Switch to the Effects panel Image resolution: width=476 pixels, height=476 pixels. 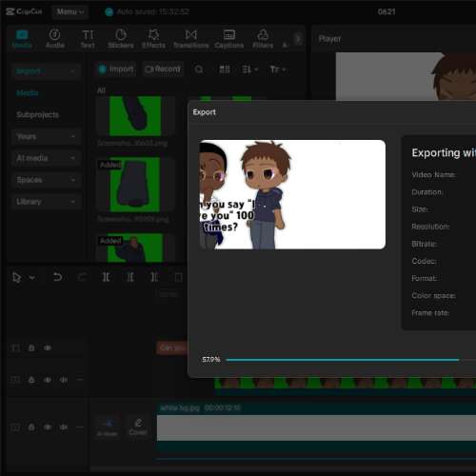click(153, 39)
